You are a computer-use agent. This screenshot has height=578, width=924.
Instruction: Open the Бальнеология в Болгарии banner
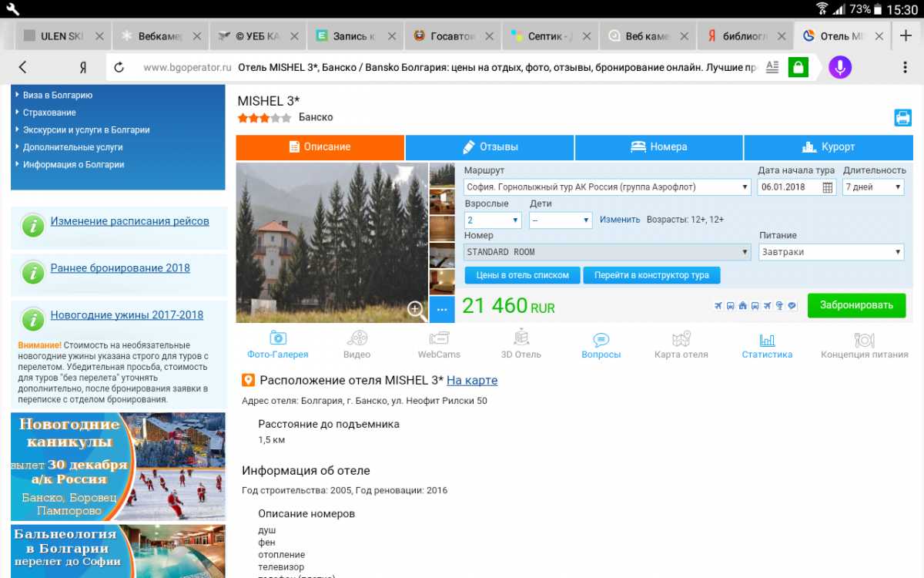118,551
